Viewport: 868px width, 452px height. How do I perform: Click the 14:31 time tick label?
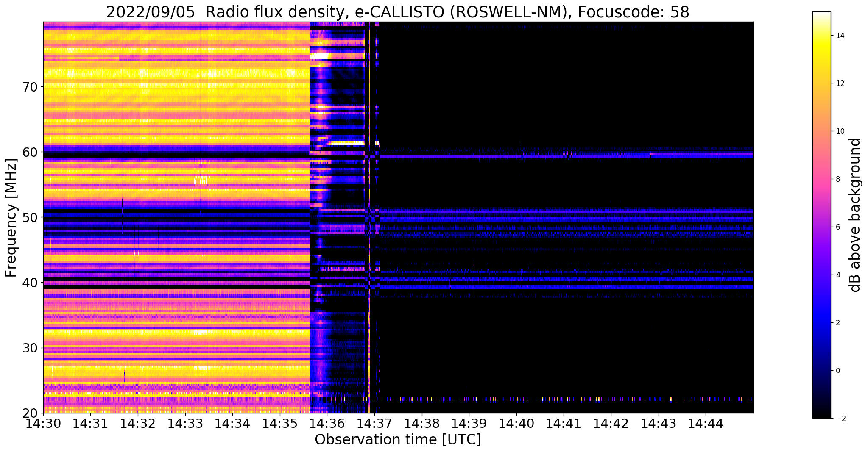point(91,423)
